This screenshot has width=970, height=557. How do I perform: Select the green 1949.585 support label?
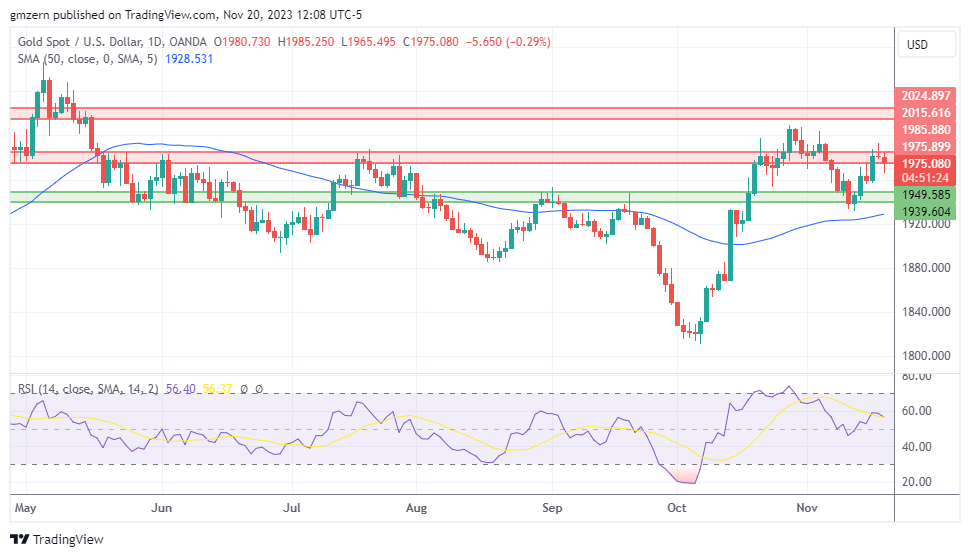925,195
